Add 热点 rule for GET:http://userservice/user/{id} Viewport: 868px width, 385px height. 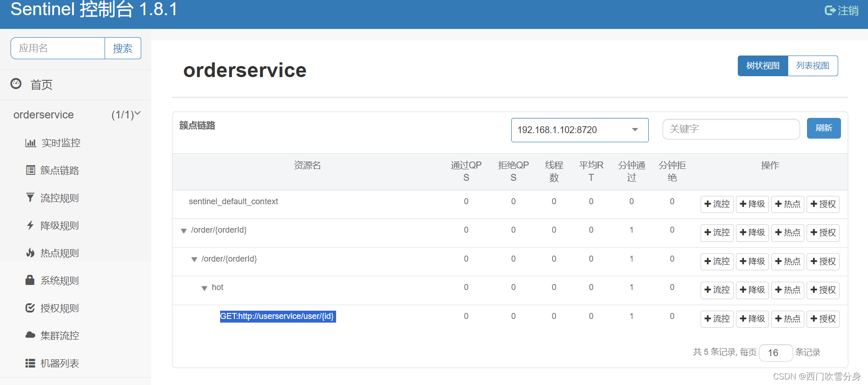click(788, 318)
